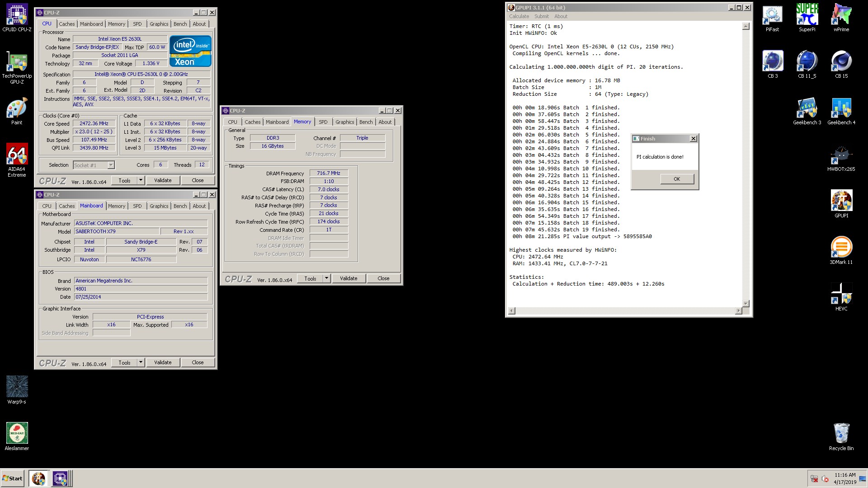Screen dimensions: 868x488
Task: Open SPD tab in Memory CPU-Z window
Action: click(x=323, y=122)
